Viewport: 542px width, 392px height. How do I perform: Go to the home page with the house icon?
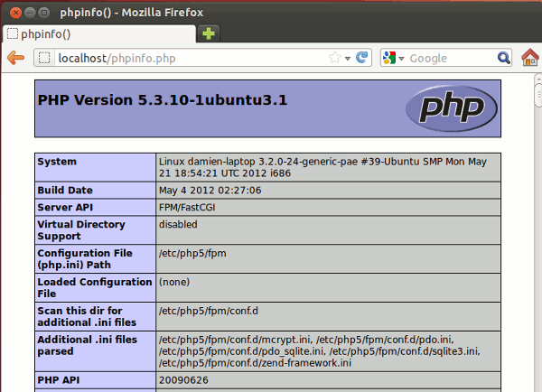point(530,58)
